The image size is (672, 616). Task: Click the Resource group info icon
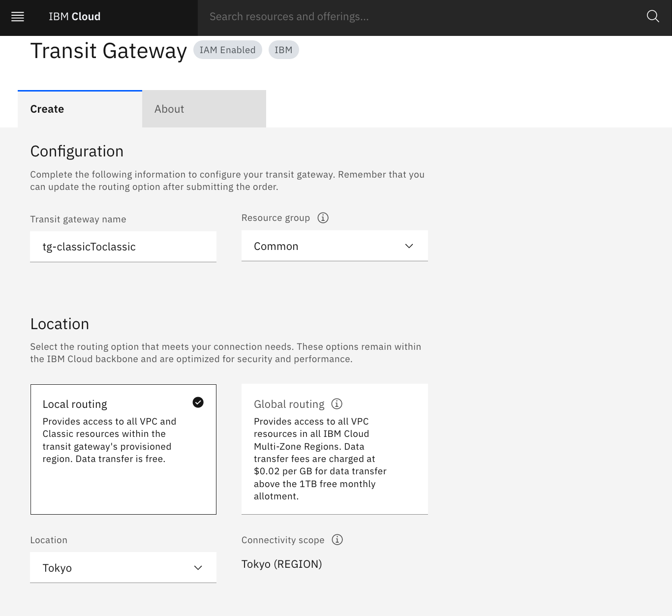pyautogui.click(x=323, y=218)
